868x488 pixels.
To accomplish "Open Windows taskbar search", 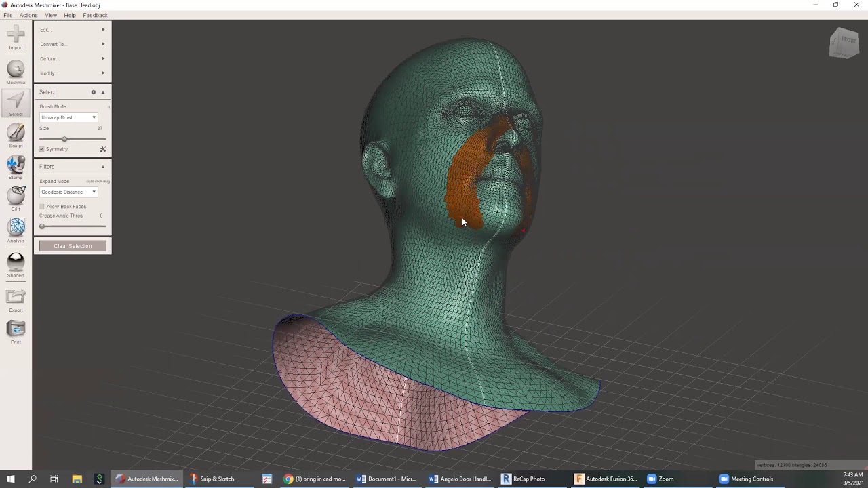I will [x=33, y=479].
